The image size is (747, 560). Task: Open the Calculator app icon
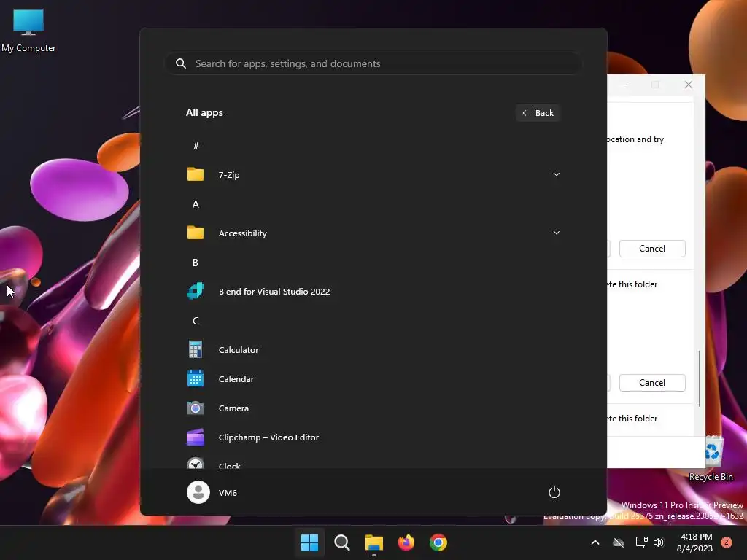196,349
